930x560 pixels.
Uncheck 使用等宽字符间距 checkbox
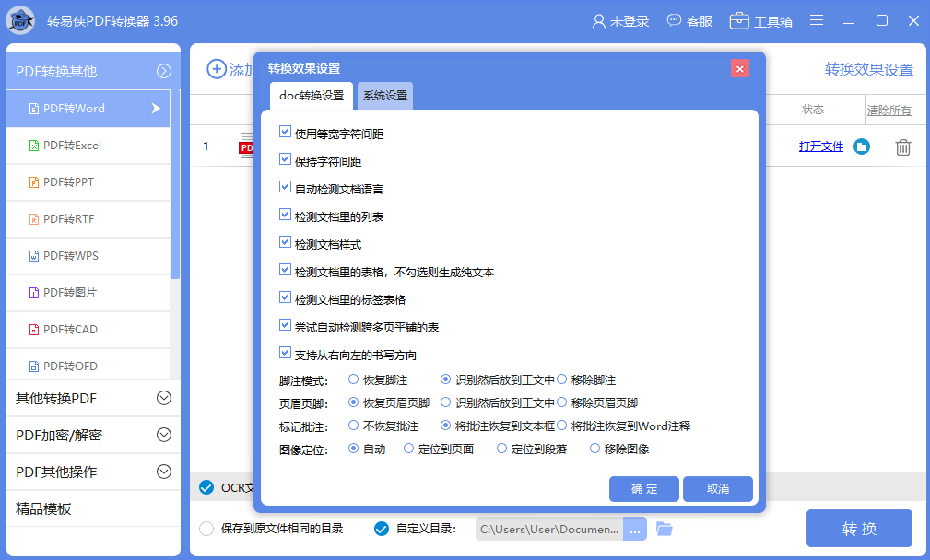coord(285,133)
